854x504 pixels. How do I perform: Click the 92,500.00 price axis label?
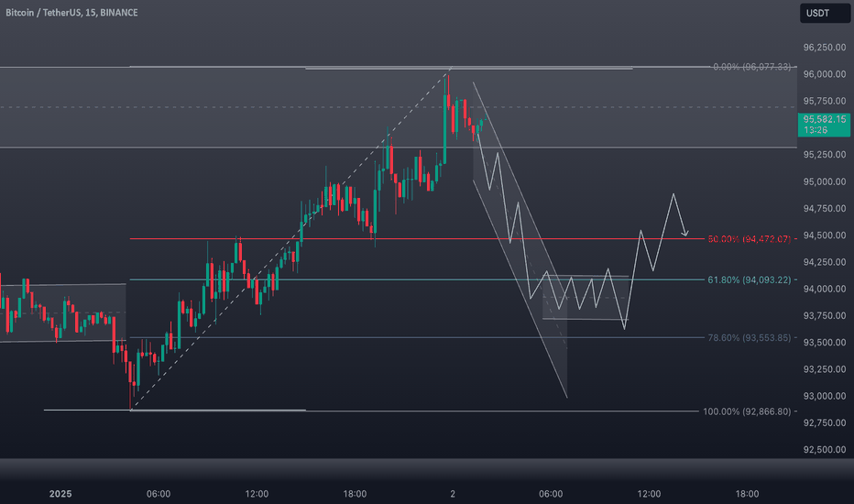(x=824, y=450)
